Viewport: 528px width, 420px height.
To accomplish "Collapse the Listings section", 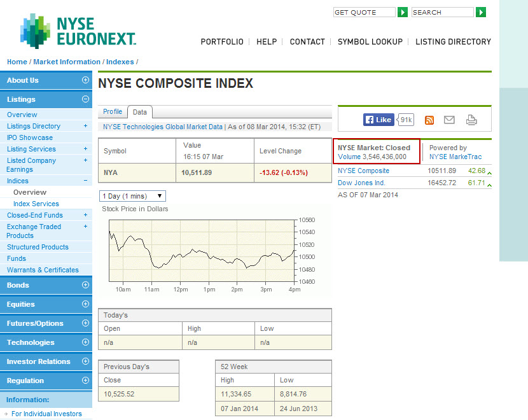I will (85, 99).
